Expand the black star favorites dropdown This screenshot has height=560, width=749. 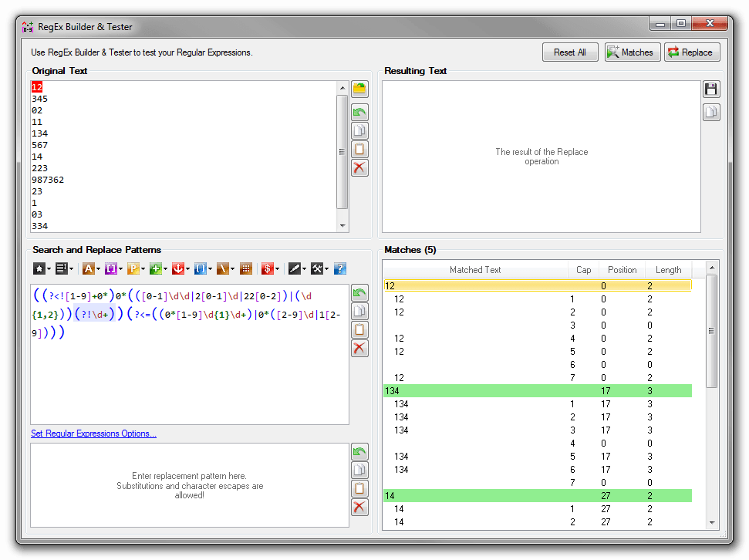(41, 268)
